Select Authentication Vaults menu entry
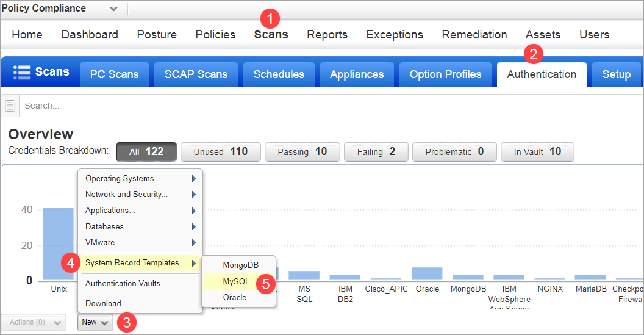The image size is (644, 335). [140, 283]
